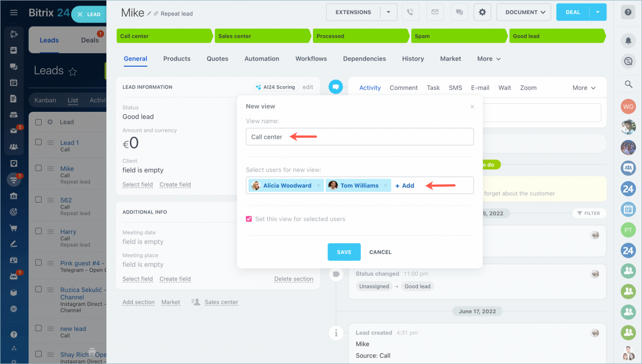Edit lead name with pencil icon
This screenshot has height=364, width=642.
click(x=149, y=13)
